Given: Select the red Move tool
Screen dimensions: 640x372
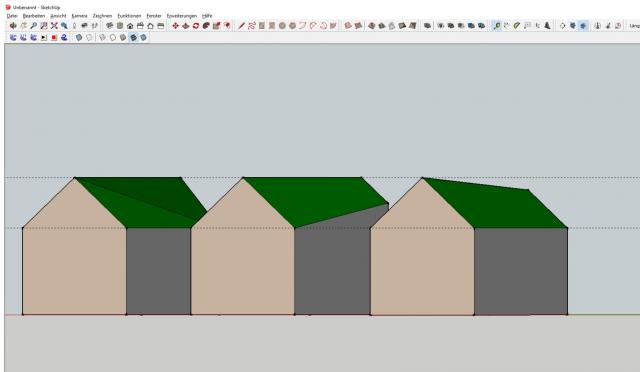Looking at the screenshot, I should point(176,26).
